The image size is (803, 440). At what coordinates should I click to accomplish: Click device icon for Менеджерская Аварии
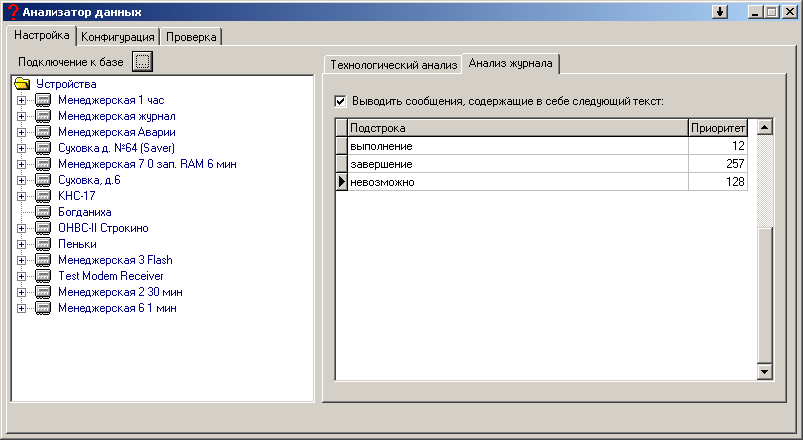coord(43,132)
